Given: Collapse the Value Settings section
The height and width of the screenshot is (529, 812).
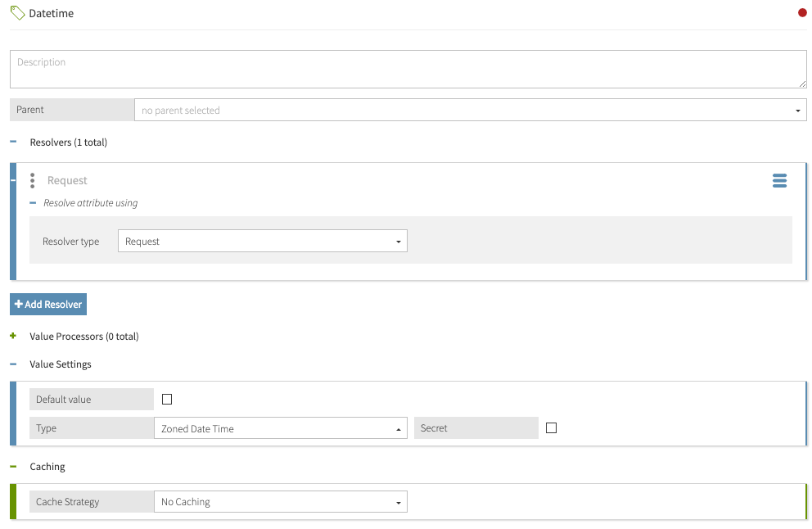Looking at the screenshot, I should pos(11,364).
